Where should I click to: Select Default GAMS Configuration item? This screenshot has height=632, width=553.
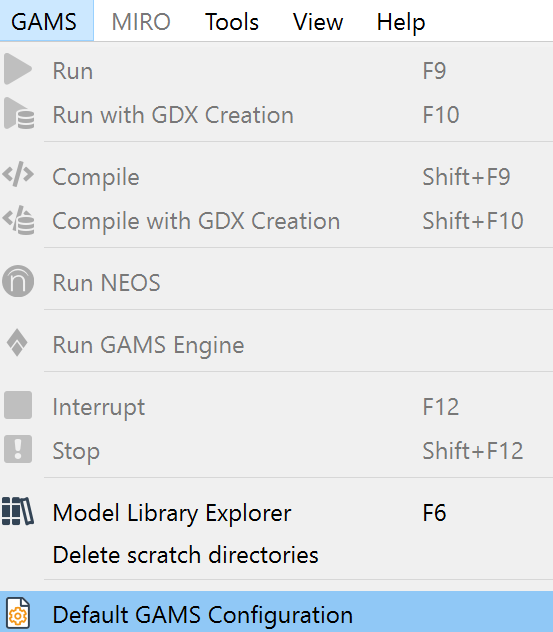click(x=276, y=613)
